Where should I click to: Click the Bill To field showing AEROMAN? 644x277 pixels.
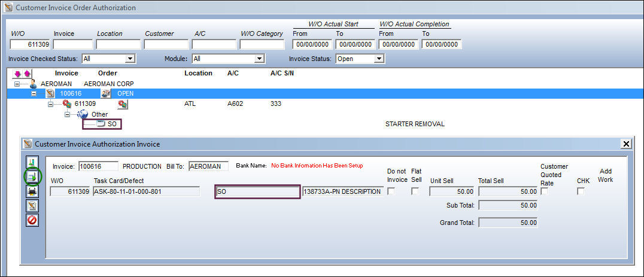(209, 166)
